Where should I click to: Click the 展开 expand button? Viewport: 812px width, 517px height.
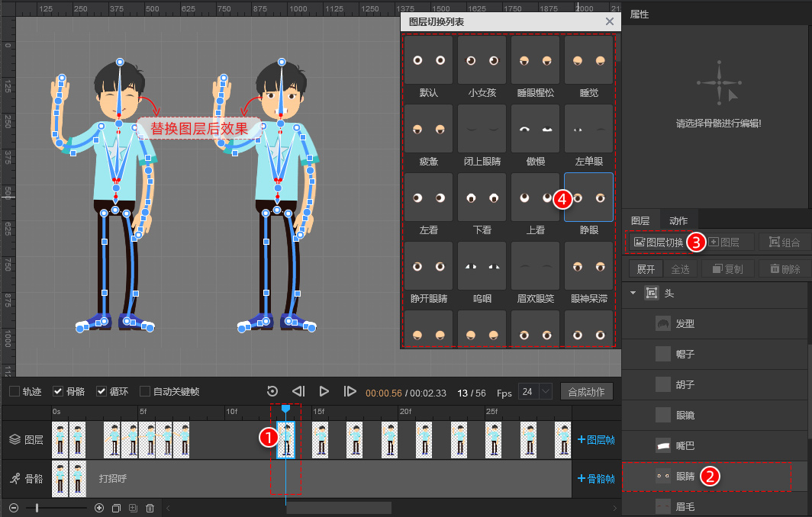tap(646, 269)
